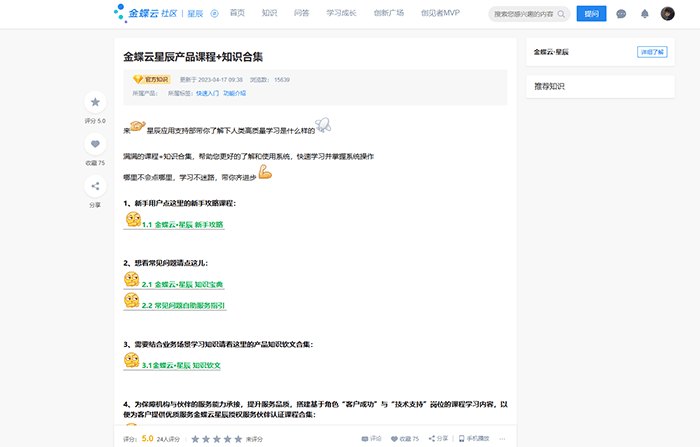
Task: Click the pointing hand emoji in intro
Action: [x=138, y=125]
